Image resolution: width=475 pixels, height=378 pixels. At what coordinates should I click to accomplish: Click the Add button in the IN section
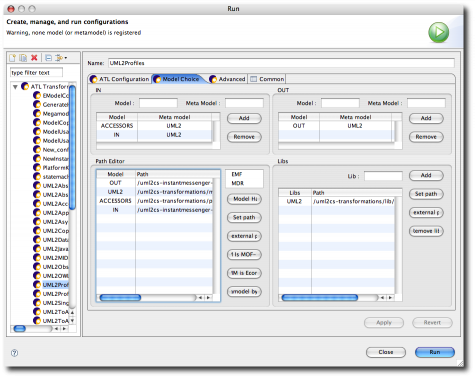pyautogui.click(x=244, y=118)
